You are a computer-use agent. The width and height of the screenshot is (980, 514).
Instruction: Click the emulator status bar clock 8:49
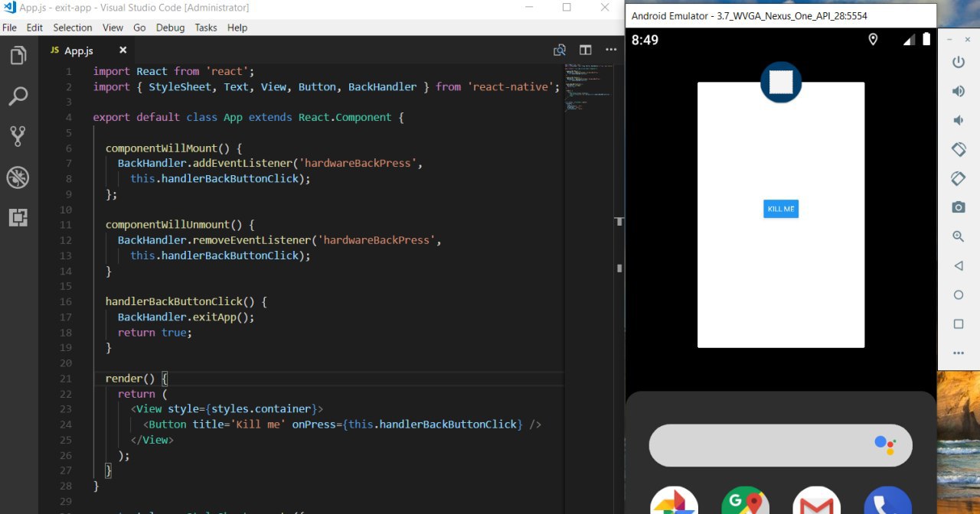point(645,40)
